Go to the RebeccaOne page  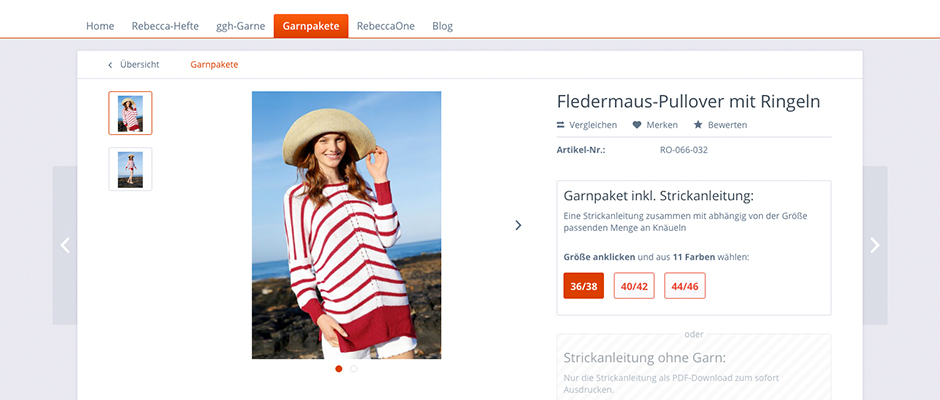click(x=385, y=26)
